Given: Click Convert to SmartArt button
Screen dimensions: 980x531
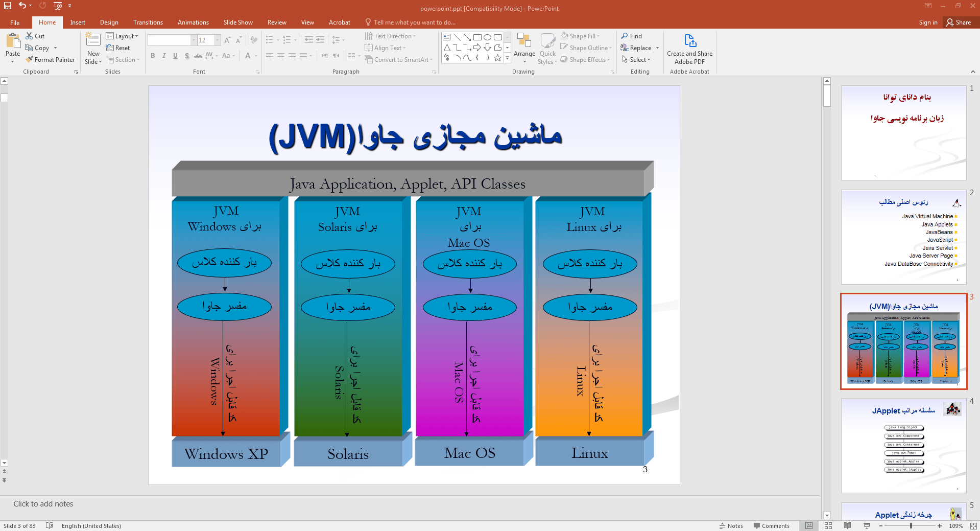Looking at the screenshot, I should click(x=399, y=59).
